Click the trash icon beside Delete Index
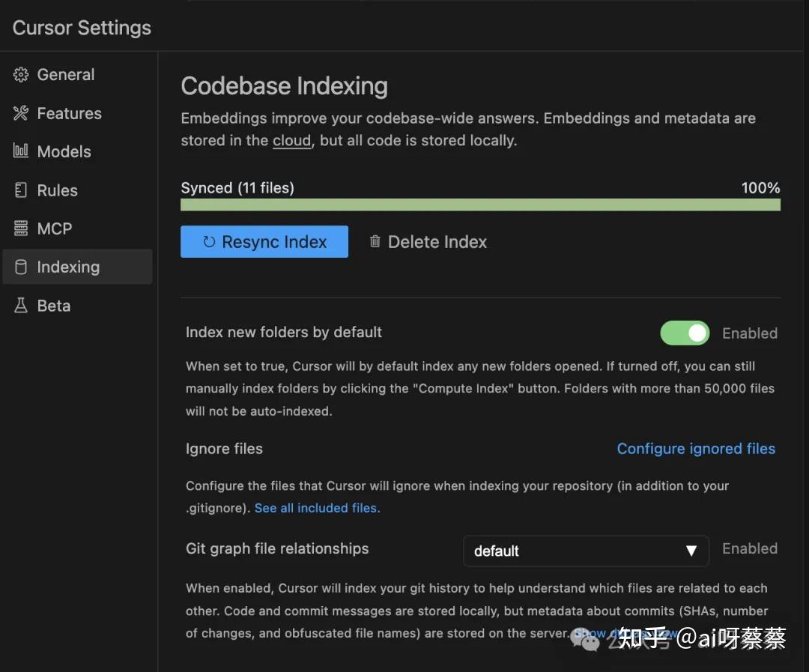The height and width of the screenshot is (672, 809). click(375, 242)
